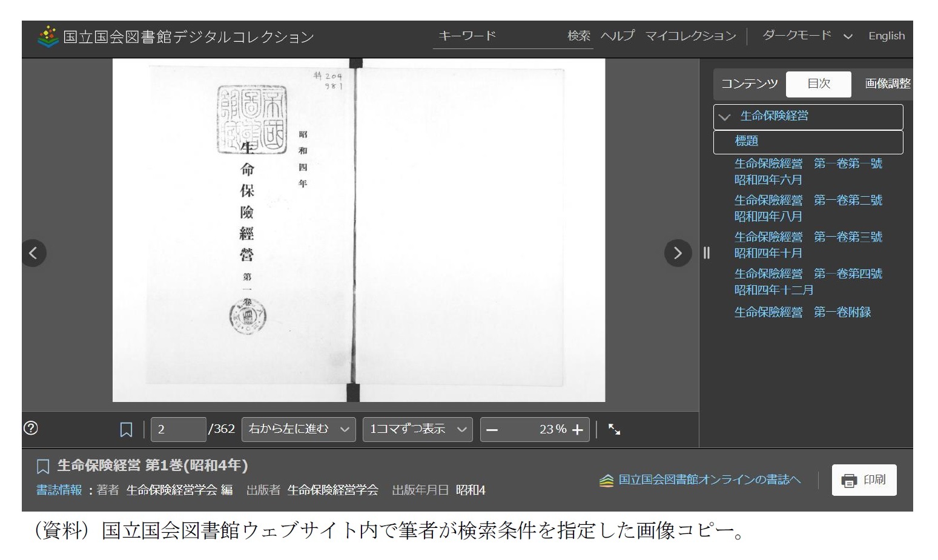Image resolution: width=938 pixels, height=560 pixels.
Task: Go to next page with right arrow
Action: [x=678, y=253]
